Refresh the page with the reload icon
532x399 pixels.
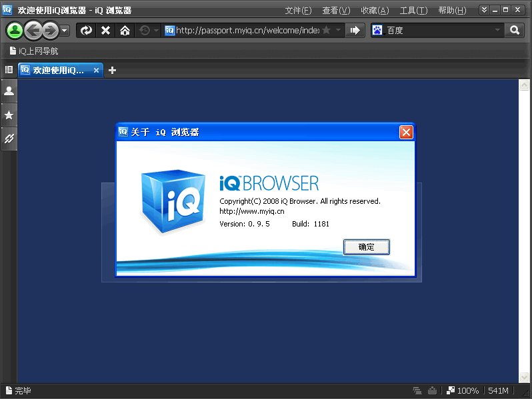86,31
